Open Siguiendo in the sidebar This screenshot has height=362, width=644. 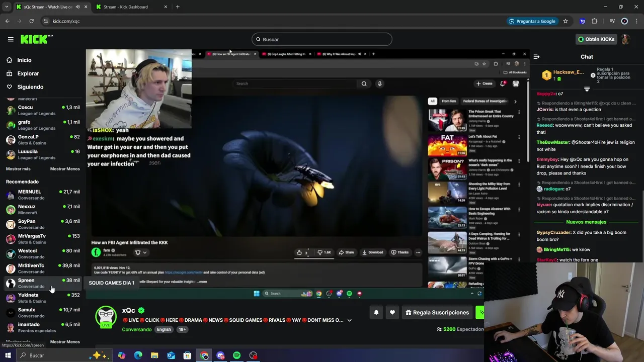(30, 87)
